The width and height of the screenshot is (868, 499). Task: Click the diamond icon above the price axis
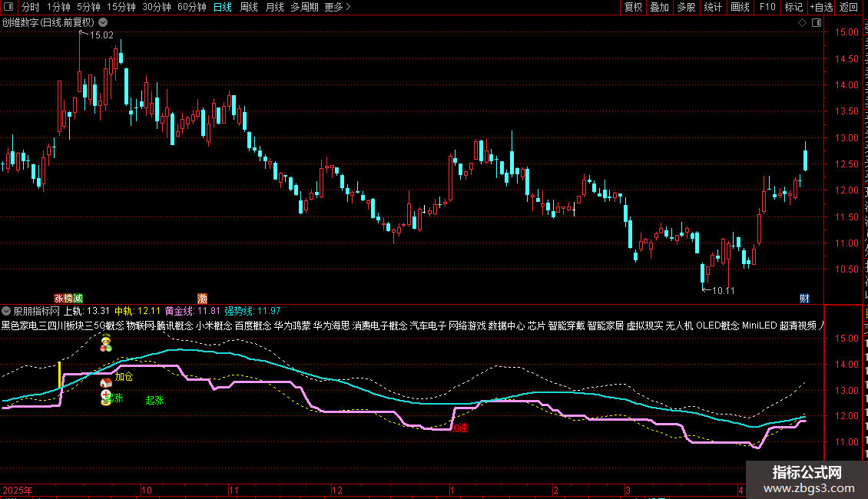pyautogui.click(x=802, y=22)
